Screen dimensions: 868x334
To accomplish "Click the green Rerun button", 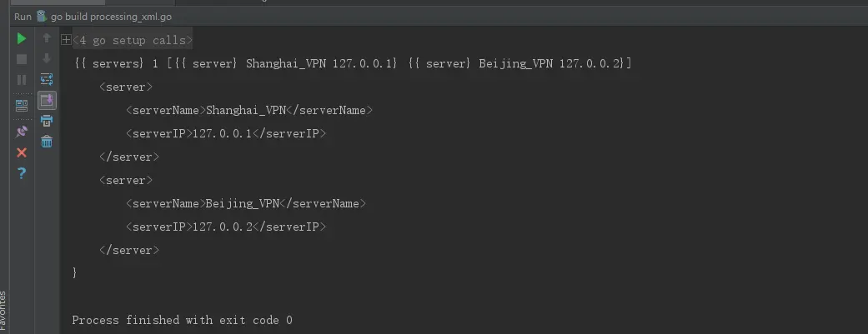I will 22,38.
